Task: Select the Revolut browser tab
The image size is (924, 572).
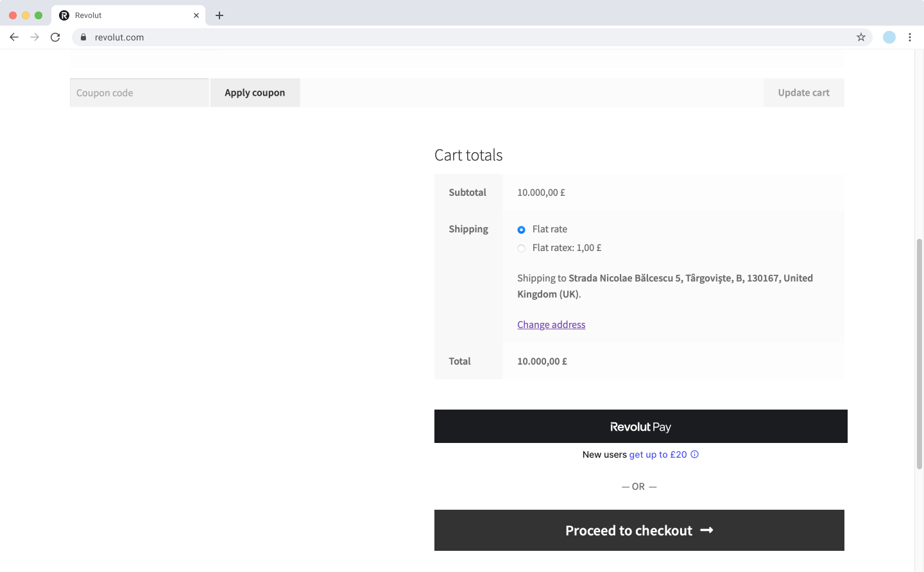Action: pos(128,15)
